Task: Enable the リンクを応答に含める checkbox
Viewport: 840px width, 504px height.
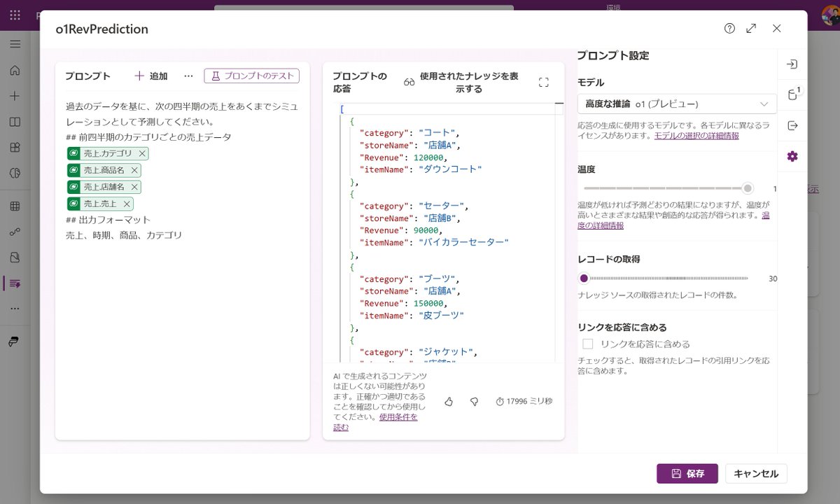Action: point(589,343)
